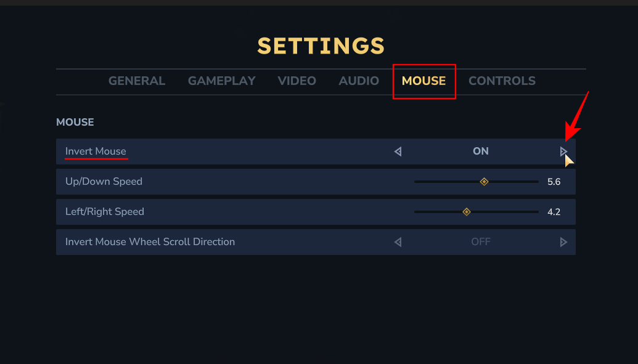Go to the Audio tab

(x=359, y=81)
